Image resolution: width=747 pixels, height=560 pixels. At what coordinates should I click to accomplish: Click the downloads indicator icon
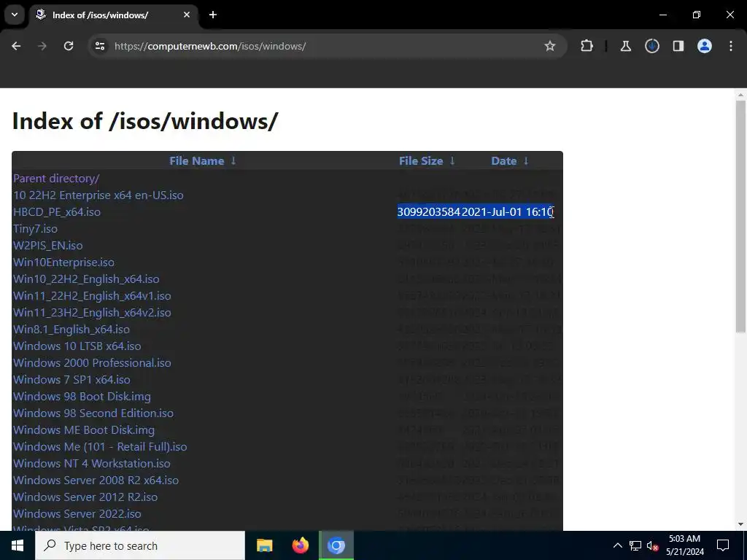tap(652, 46)
